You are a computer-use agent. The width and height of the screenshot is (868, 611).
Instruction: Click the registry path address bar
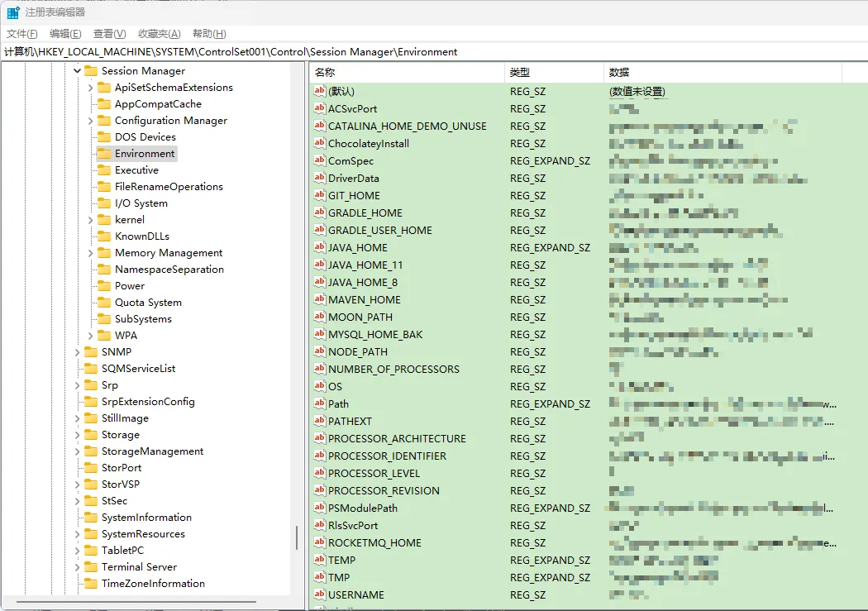434,52
